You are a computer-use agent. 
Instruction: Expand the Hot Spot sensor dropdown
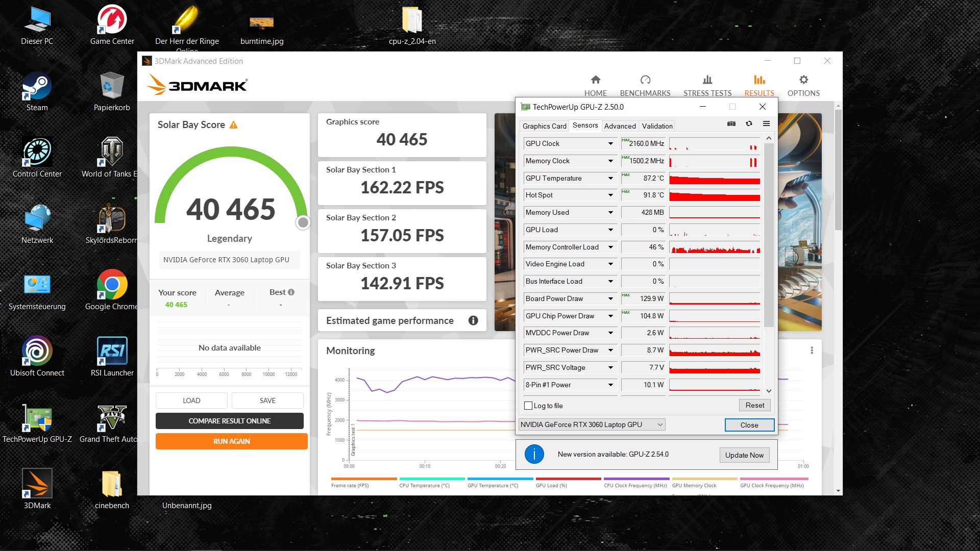pyautogui.click(x=610, y=195)
